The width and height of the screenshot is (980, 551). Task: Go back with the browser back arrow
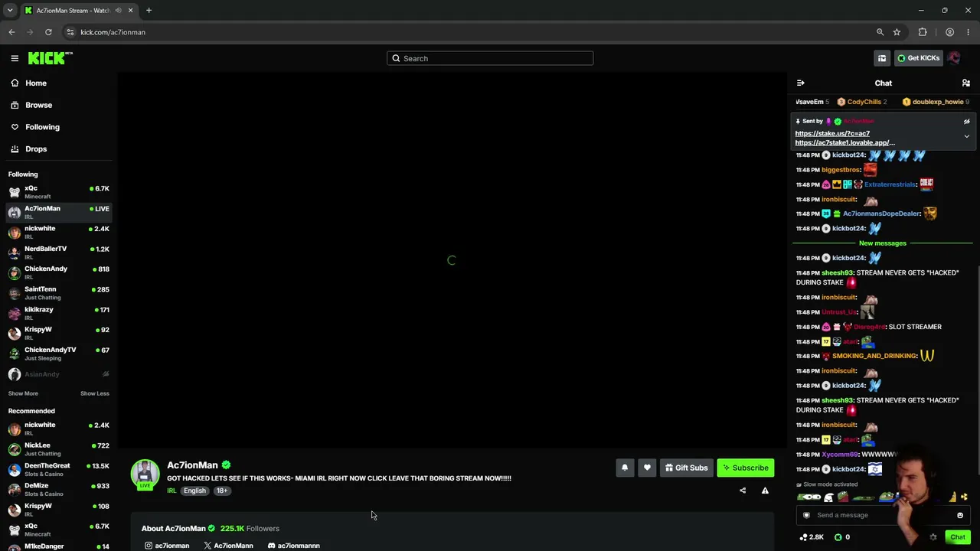tap(11, 32)
